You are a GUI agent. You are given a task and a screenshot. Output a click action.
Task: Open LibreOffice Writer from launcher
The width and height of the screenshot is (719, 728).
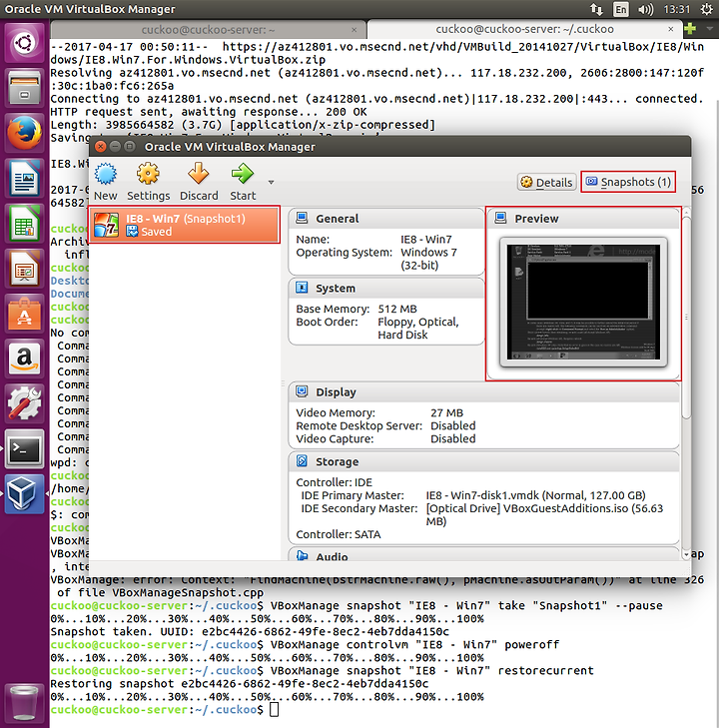pyautogui.click(x=24, y=179)
